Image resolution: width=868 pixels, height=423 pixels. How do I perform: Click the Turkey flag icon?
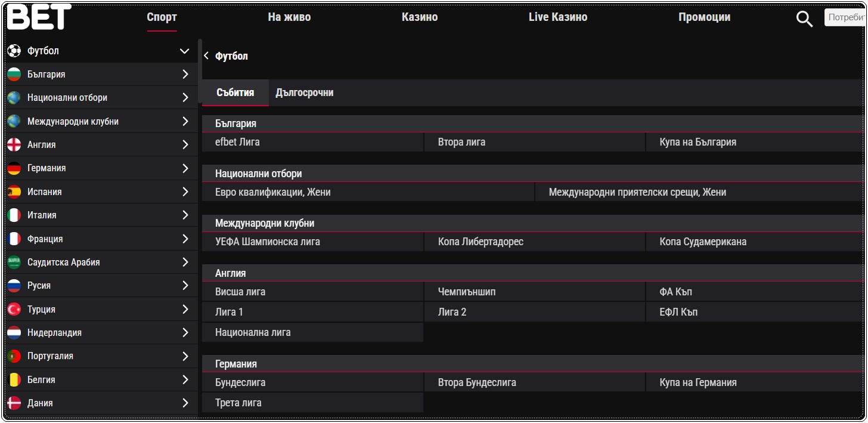click(x=14, y=309)
